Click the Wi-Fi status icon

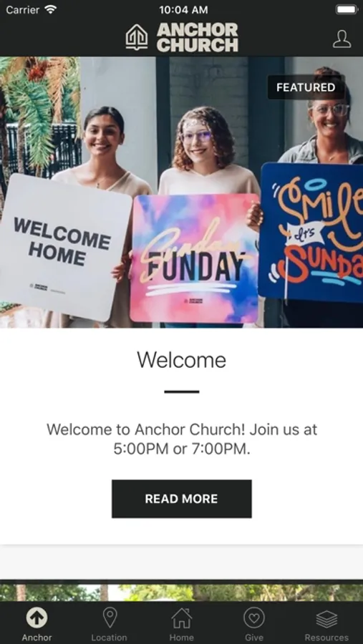[x=51, y=9]
